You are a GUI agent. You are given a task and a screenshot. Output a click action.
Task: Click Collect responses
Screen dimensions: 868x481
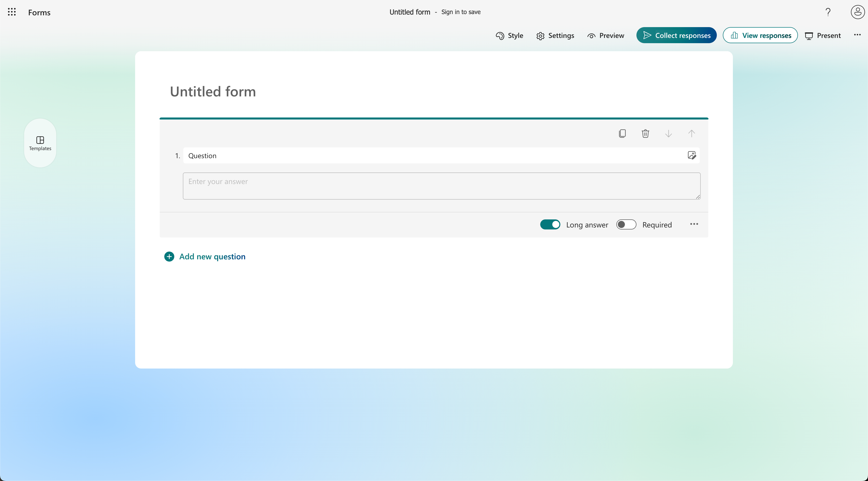tap(676, 35)
